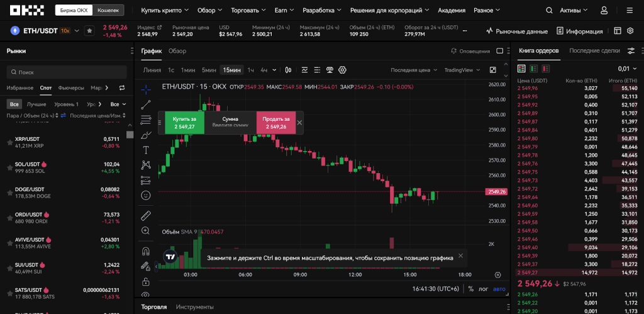Select the text annotation tool
This screenshot has height=314, width=644.
(x=146, y=150)
